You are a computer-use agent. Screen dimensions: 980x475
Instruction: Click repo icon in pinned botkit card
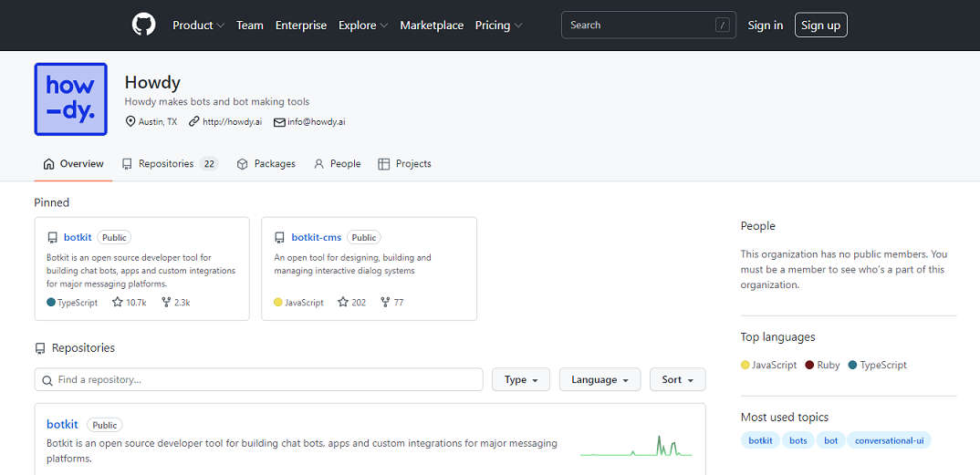[53, 238]
